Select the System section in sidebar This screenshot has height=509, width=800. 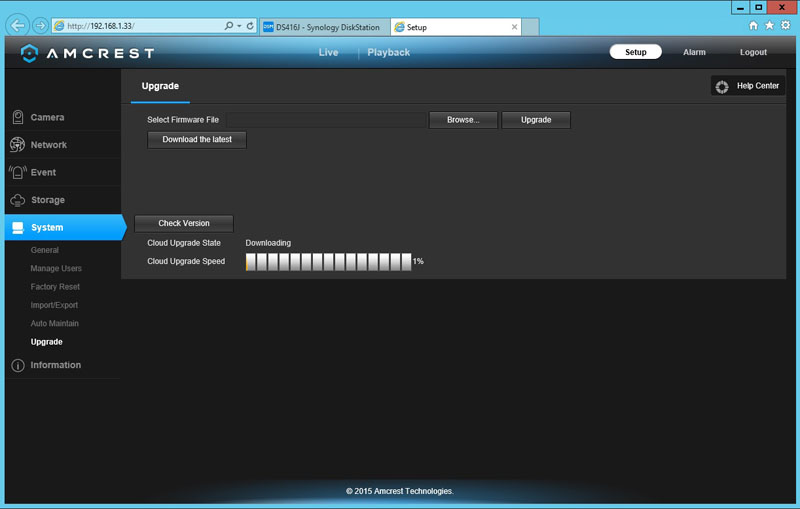tap(64, 227)
